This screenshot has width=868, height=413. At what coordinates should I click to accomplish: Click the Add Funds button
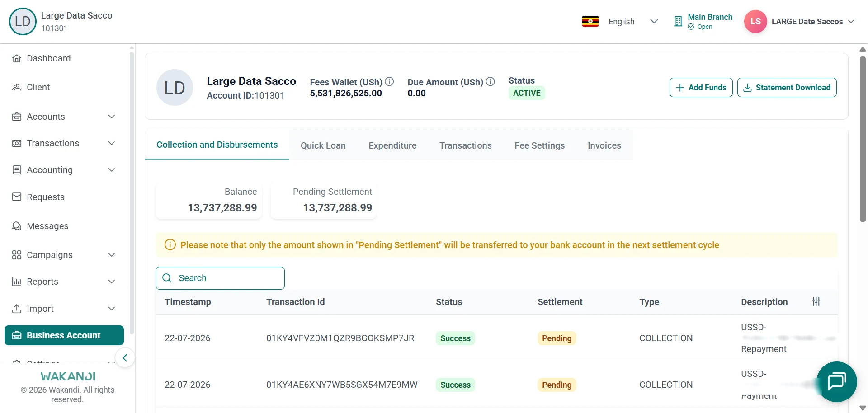point(701,88)
